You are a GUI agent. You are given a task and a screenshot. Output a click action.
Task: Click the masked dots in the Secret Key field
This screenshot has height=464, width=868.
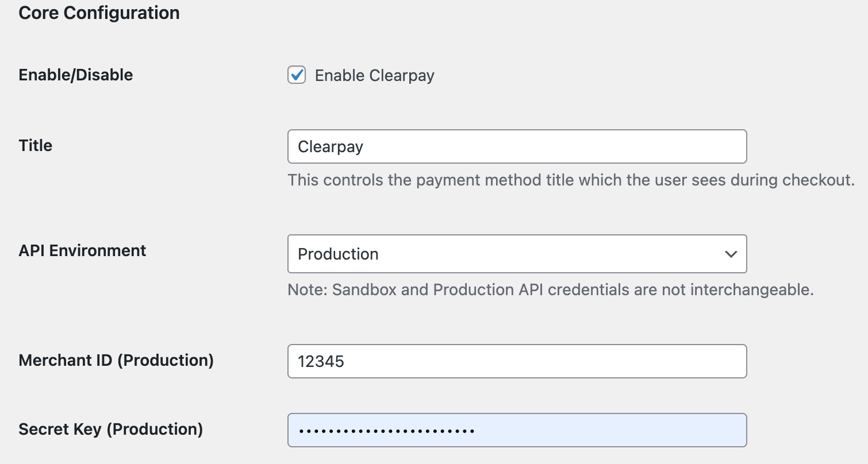pos(386,430)
